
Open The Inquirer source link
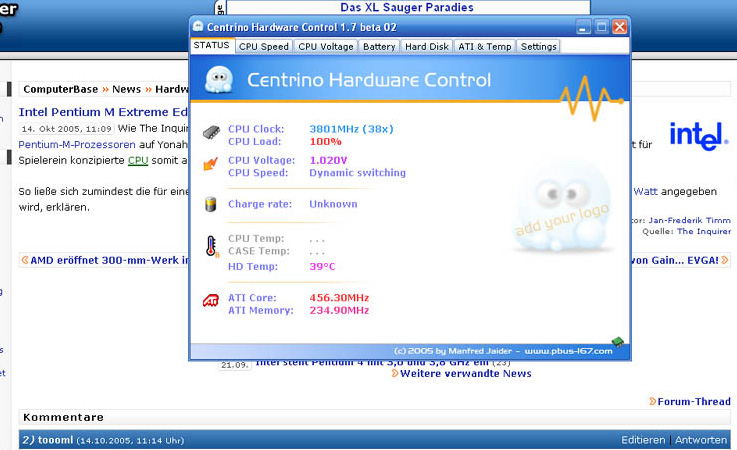(704, 231)
